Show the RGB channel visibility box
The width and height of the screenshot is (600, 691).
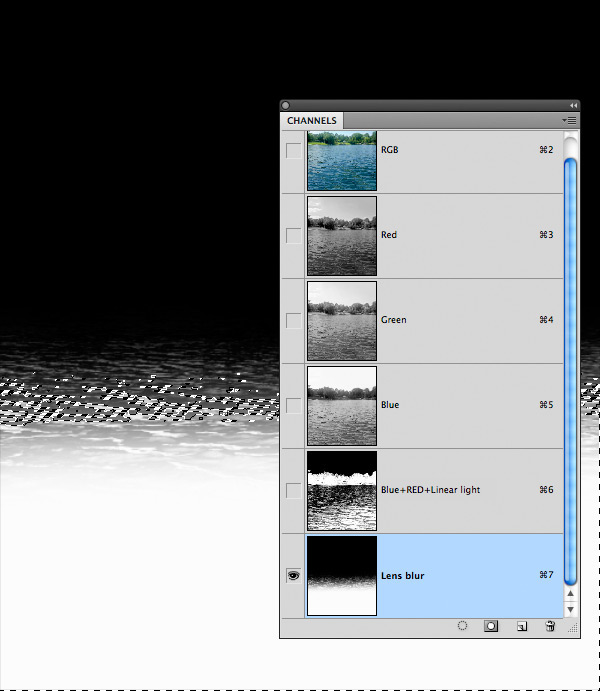coord(293,150)
